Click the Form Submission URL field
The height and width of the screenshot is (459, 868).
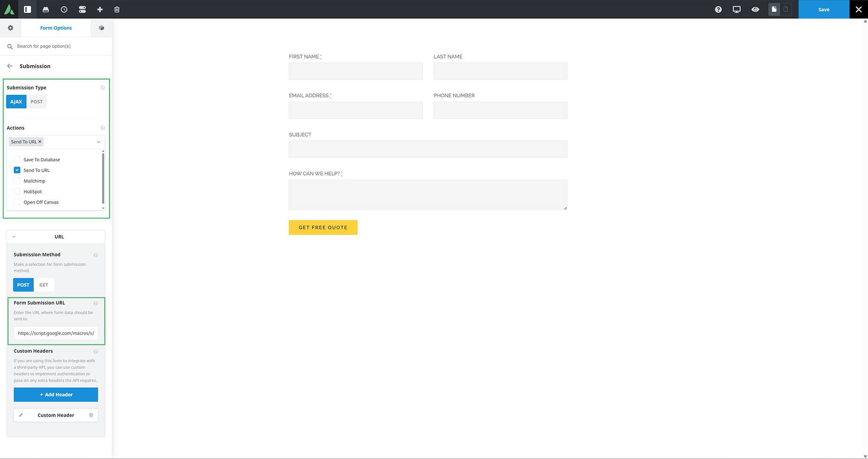point(56,333)
